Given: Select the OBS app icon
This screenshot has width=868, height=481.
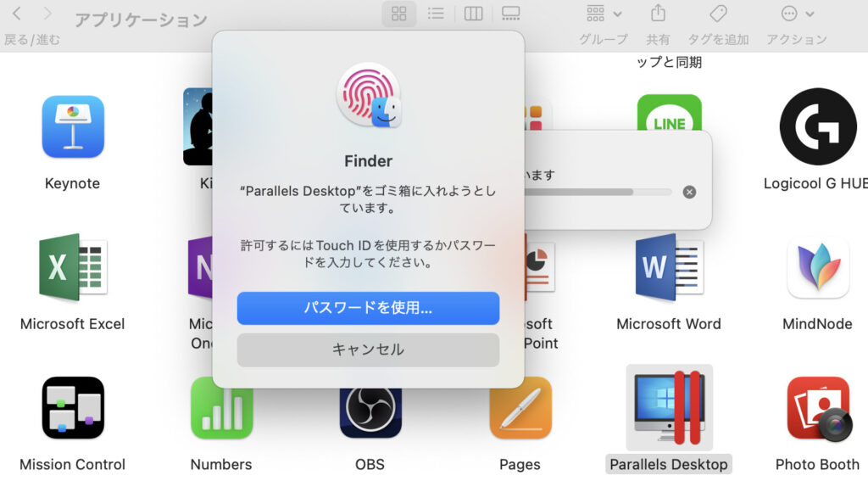Looking at the screenshot, I should pyautogui.click(x=370, y=413).
